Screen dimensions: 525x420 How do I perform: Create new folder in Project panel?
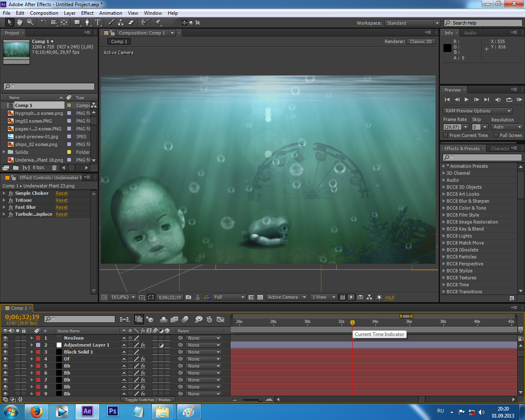[16, 167]
